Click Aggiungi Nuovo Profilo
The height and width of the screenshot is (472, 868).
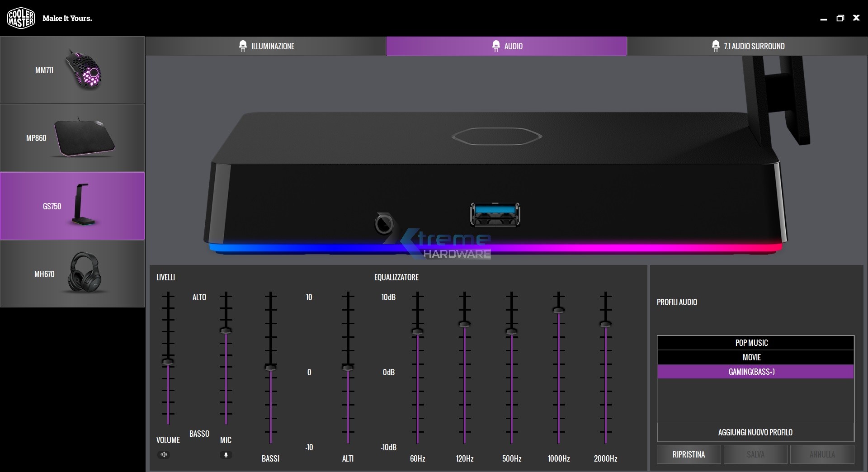755,432
